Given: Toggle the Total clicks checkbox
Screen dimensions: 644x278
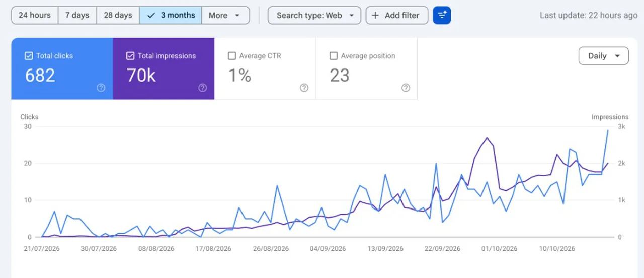Looking at the screenshot, I should (29, 56).
